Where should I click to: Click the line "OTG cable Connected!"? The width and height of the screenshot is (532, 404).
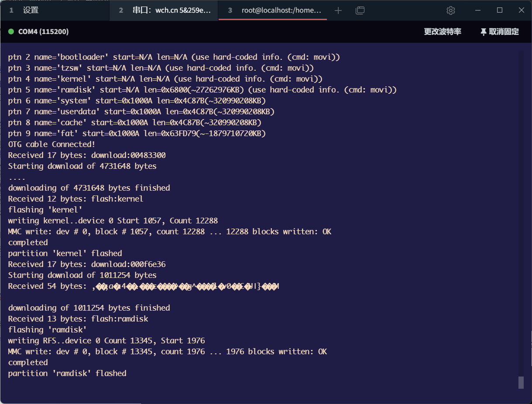pos(51,144)
